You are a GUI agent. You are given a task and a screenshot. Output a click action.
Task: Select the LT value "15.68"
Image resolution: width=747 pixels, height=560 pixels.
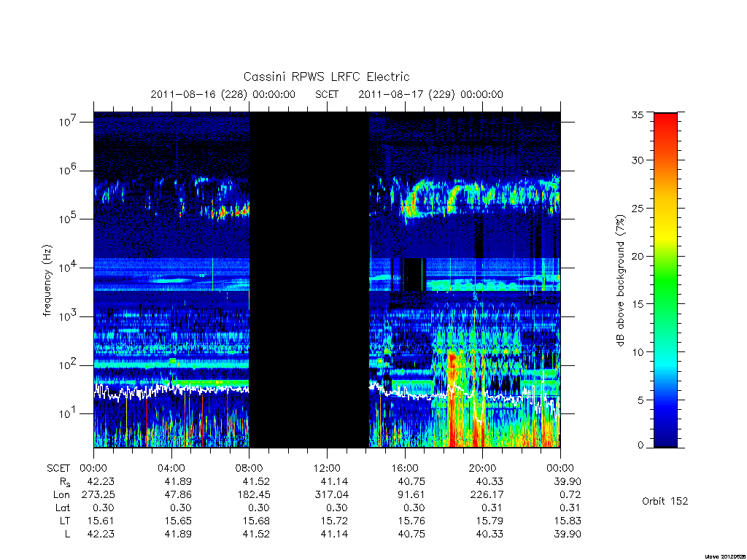click(x=256, y=521)
